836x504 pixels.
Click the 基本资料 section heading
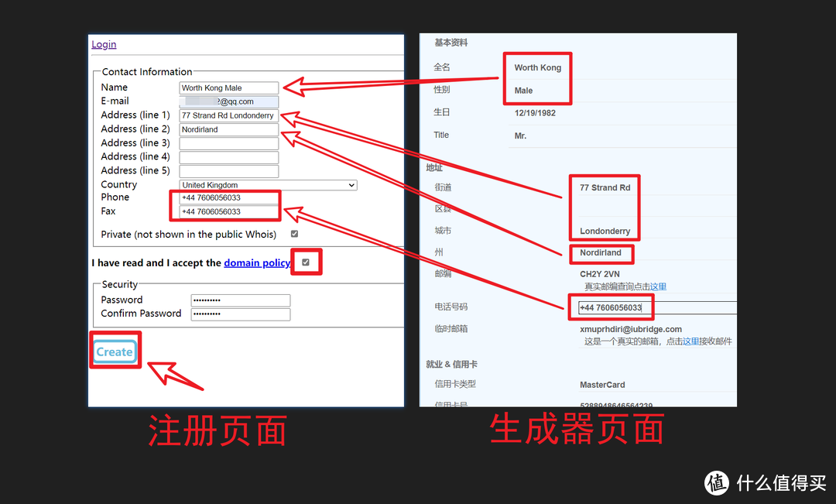[x=451, y=43]
